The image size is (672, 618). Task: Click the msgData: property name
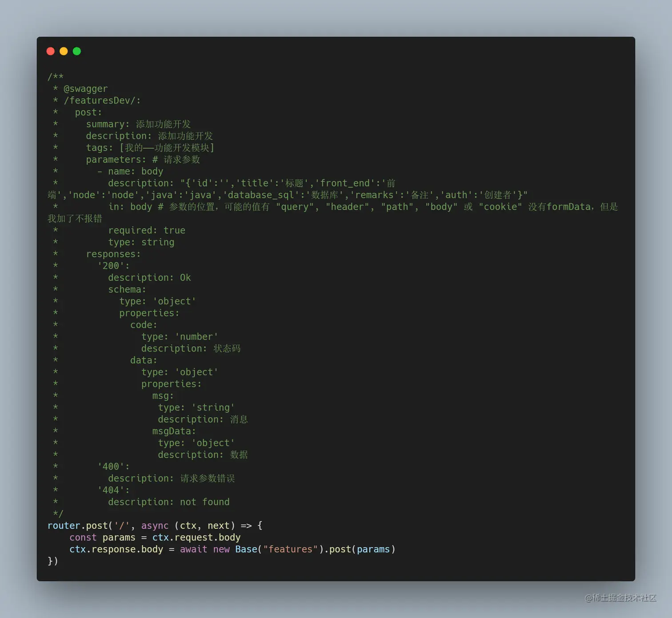click(x=174, y=431)
